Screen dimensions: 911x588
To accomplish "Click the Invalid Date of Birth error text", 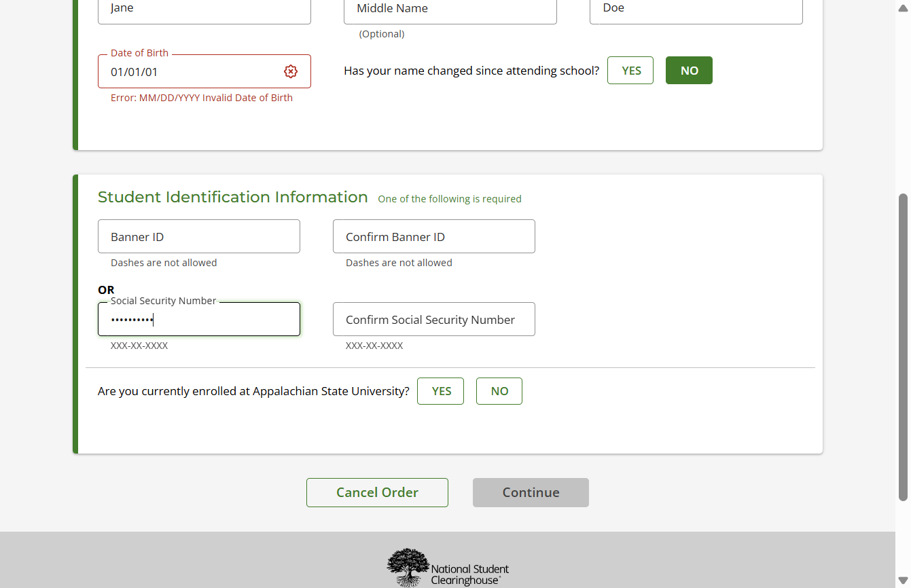I will [x=202, y=98].
